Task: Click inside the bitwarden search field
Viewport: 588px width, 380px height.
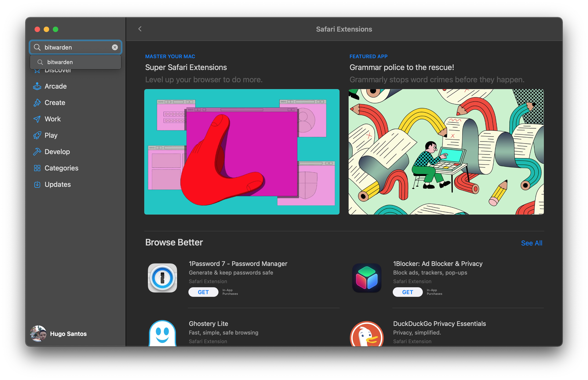Action: click(x=74, y=47)
